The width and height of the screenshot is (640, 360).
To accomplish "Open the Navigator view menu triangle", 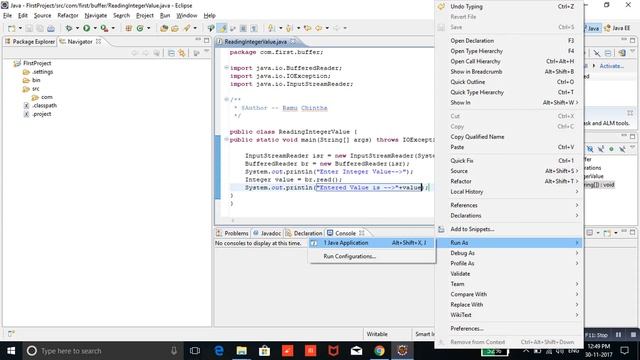I will coord(207,51).
